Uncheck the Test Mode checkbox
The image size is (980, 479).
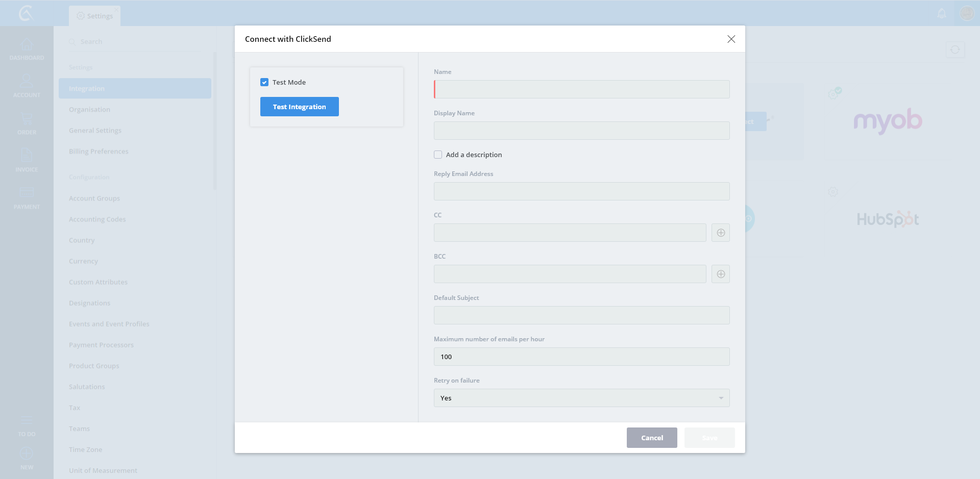[264, 82]
